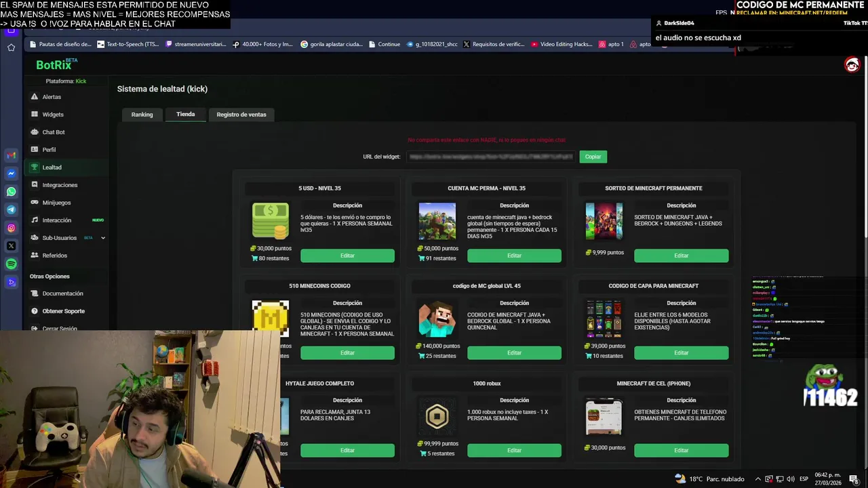Edit the CUENTA MC PERMA item
868x488 pixels.
tap(514, 256)
